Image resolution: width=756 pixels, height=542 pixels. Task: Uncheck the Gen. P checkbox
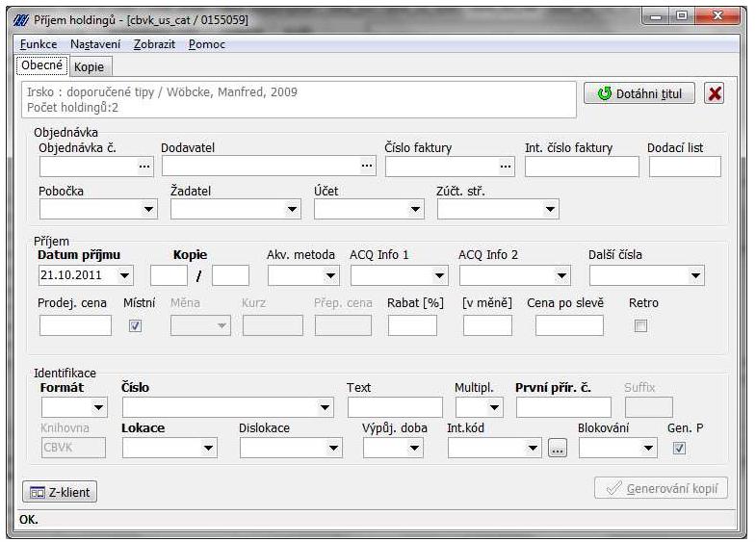pos(679,449)
